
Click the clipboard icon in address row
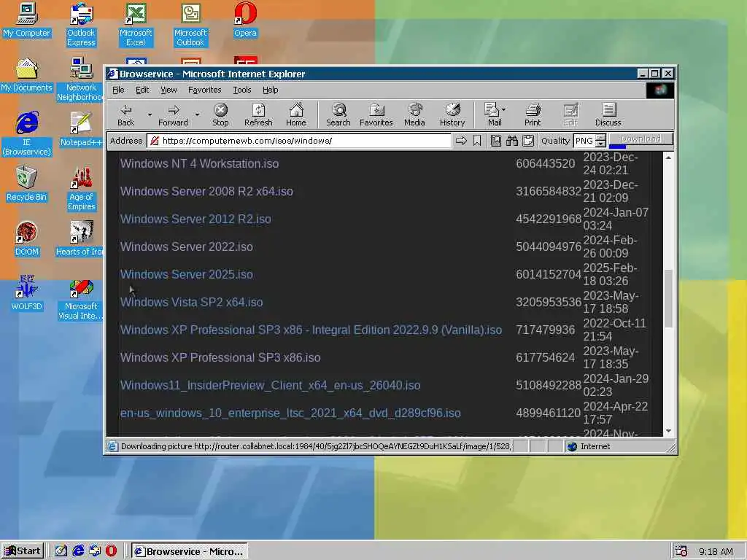[528, 141]
